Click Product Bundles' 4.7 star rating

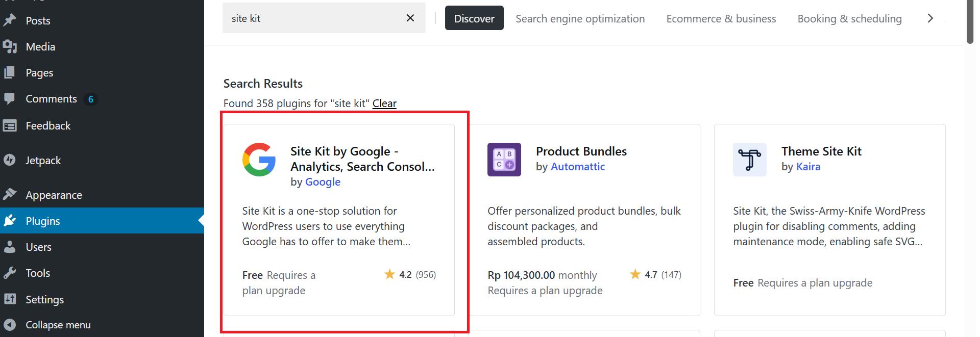click(x=655, y=275)
